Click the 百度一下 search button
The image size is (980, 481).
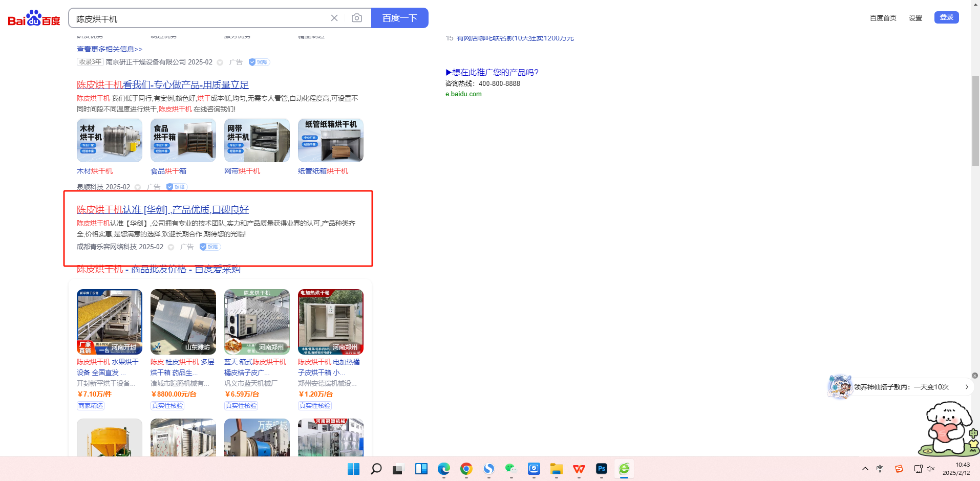click(400, 18)
